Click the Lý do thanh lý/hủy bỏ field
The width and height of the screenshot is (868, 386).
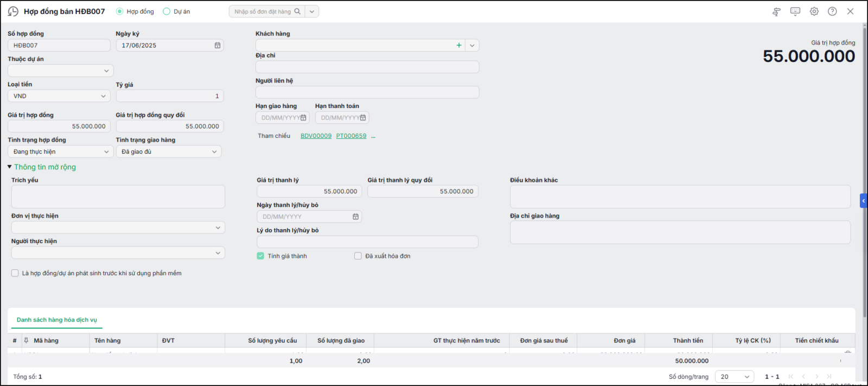367,242
